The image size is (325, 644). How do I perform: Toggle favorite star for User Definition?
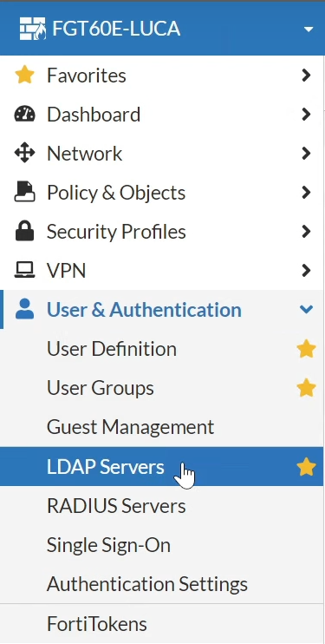coord(306,349)
